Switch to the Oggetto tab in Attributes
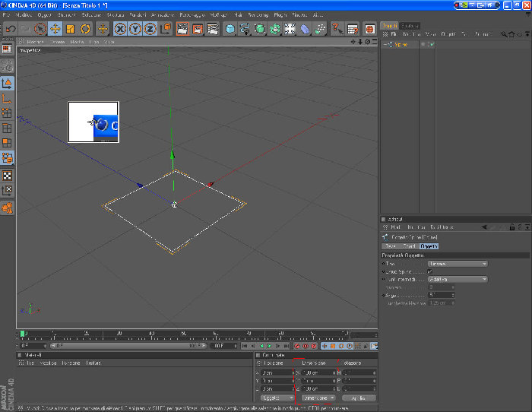The image size is (532, 412). 429,246
